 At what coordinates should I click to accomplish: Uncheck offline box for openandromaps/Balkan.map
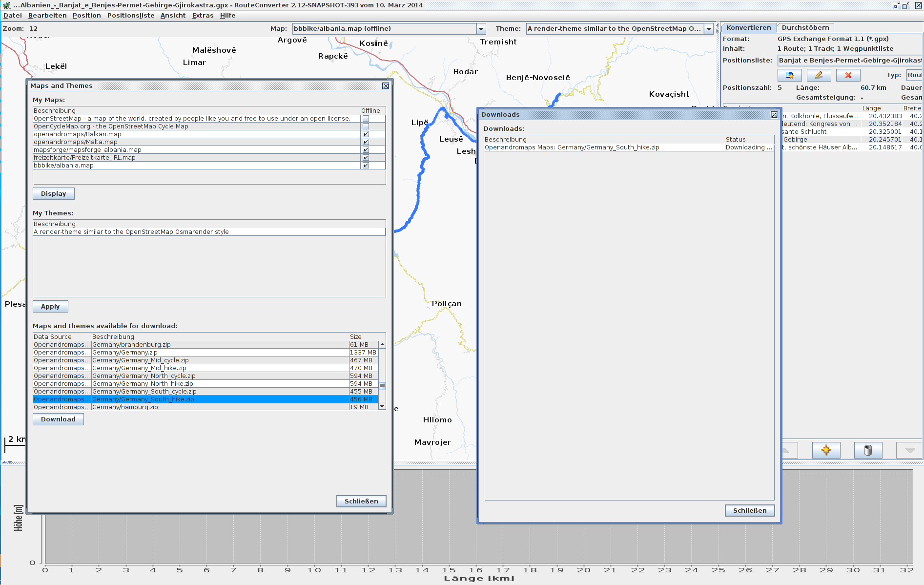click(x=366, y=134)
